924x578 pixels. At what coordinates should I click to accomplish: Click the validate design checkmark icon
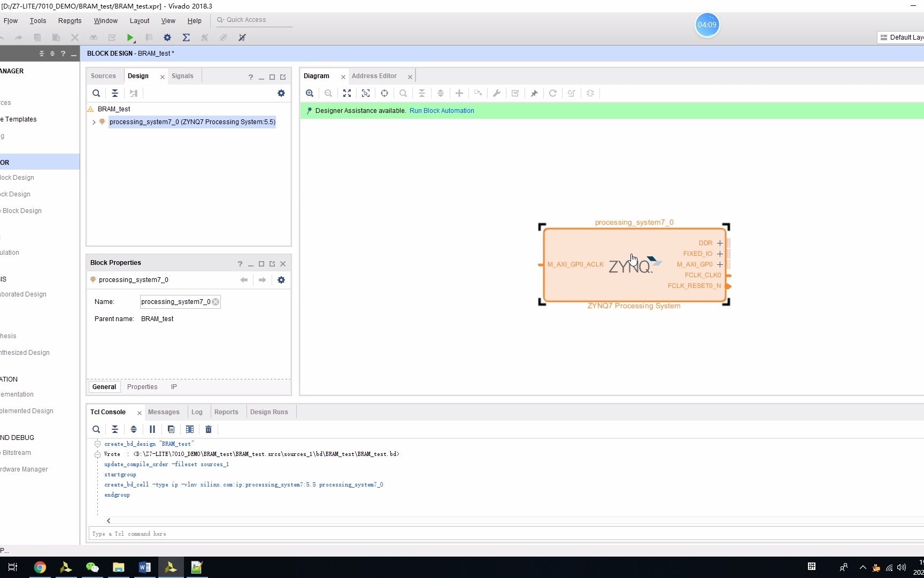pyautogui.click(x=515, y=93)
